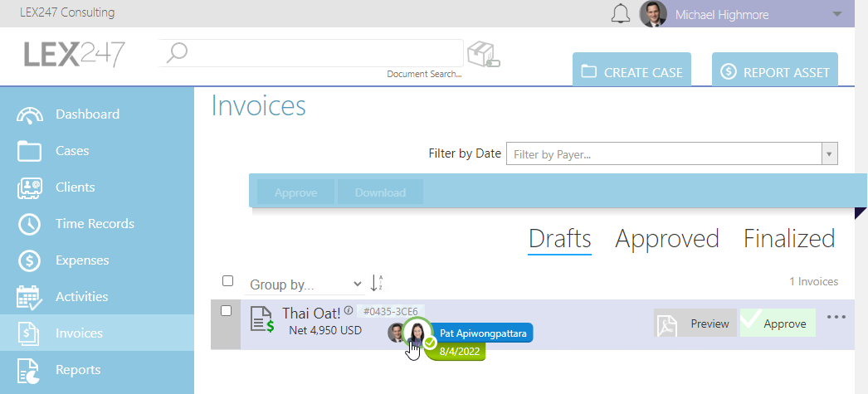Approve the Thai Oat! invoice
The height and width of the screenshot is (394, 868).
point(778,323)
